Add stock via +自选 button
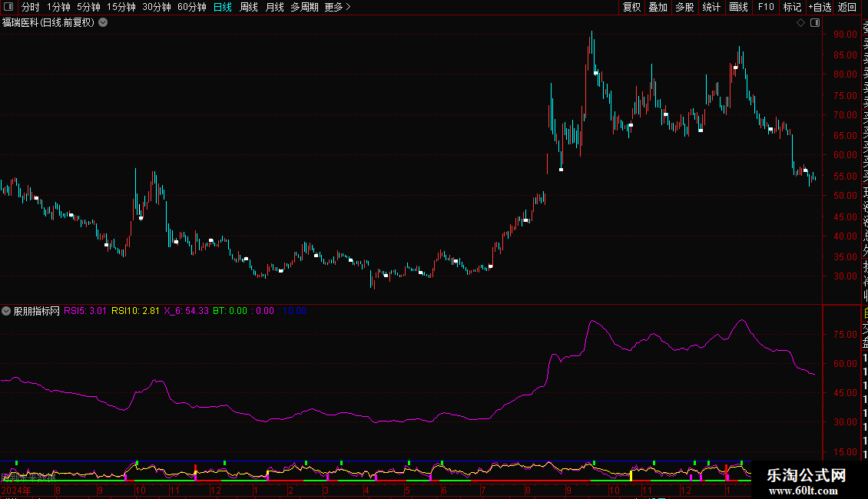 tap(820, 7)
